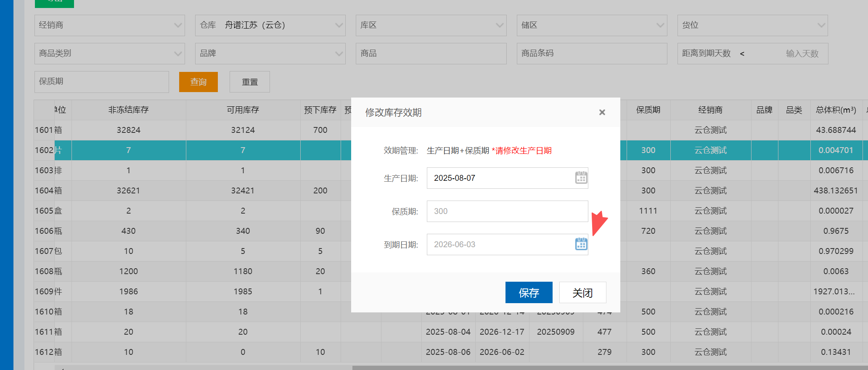Expand the 库区 dropdown
Image resolution: width=868 pixels, height=370 pixels.
[431, 25]
